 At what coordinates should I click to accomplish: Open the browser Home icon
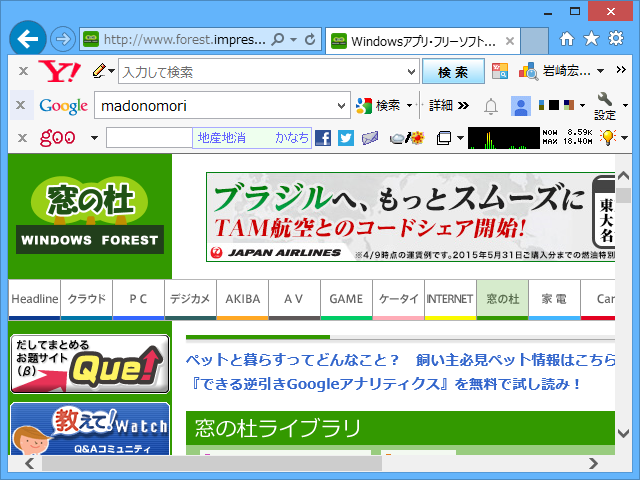point(567,39)
